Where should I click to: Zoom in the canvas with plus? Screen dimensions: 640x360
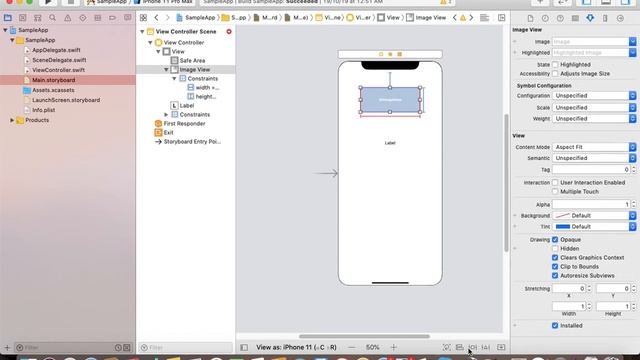393,347
